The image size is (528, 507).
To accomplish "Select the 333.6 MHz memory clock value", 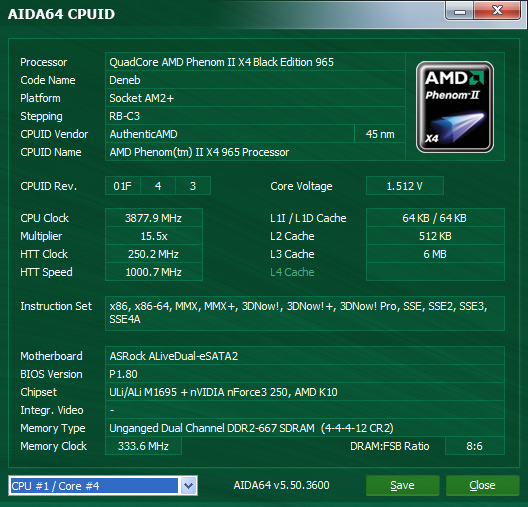I will click(143, 446).
